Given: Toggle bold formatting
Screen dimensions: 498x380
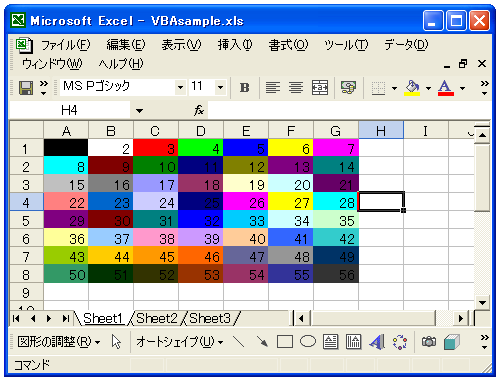Looking at the screenshot, I should tap(245, 88).
